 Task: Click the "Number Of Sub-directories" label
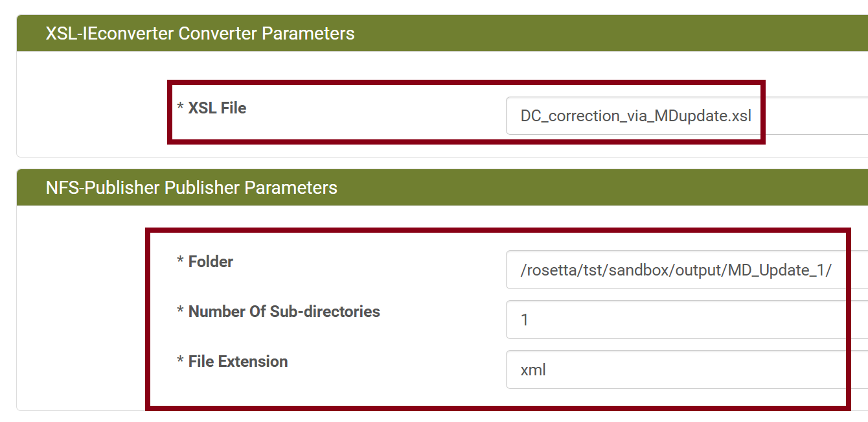click(284, 312)
